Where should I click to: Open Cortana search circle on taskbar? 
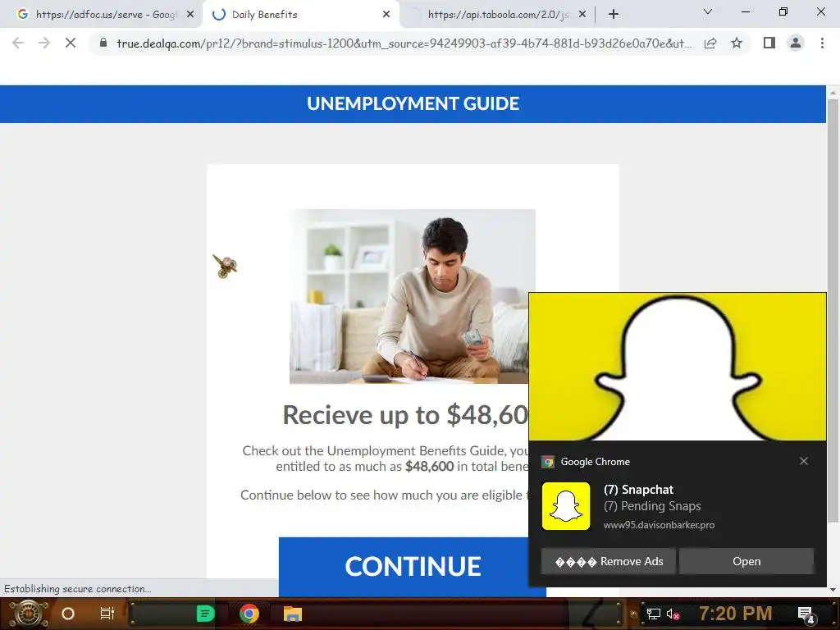point(68,614)
